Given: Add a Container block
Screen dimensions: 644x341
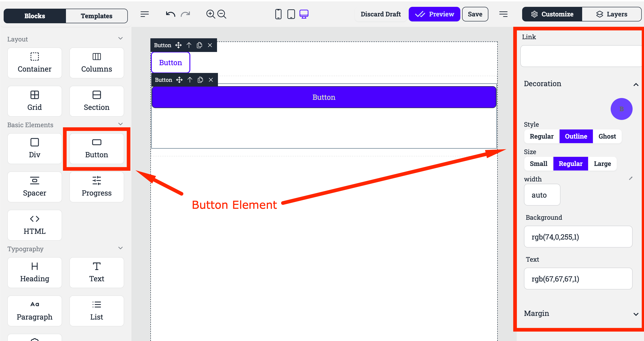Looking at the screenshot, I should (x=34, y=63).
